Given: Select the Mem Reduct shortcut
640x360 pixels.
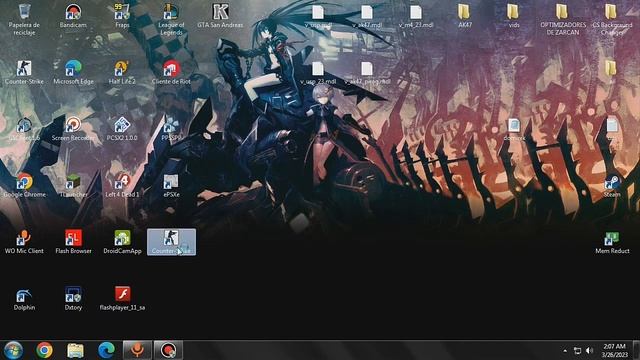Looking at the screenshot, I should (612, 242).
